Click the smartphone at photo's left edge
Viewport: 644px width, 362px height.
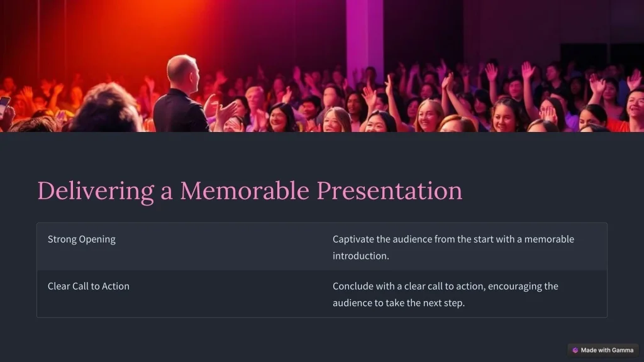tap(4, 107)
